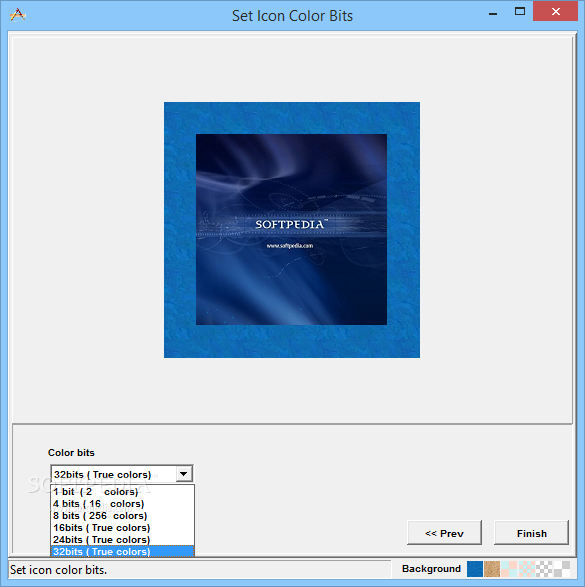Click the Color bits combo box field
This screenshot has height=587, width=585.
122,474
